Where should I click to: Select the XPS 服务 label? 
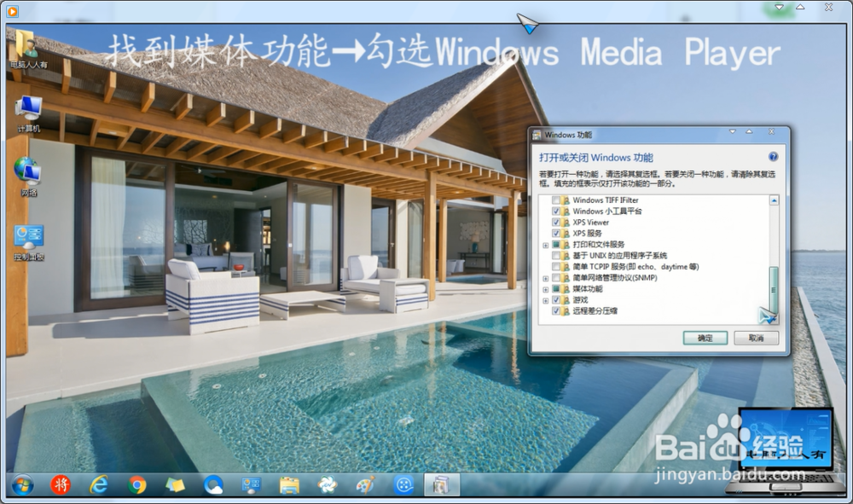point(587,234)
